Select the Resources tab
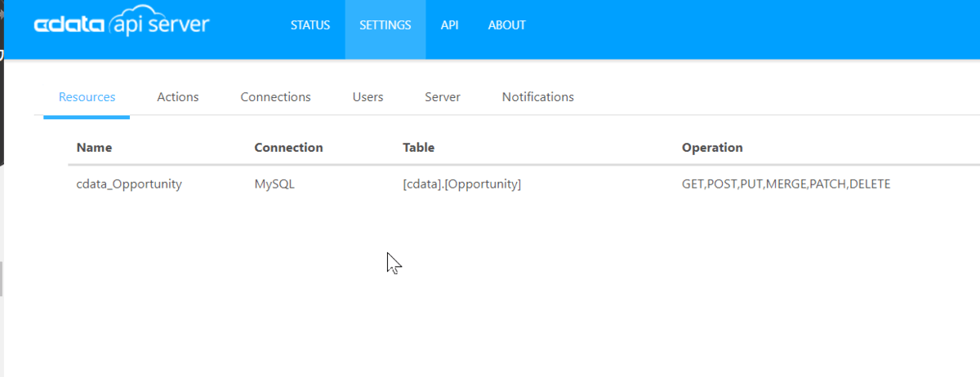The image size is (980, 377). click(x=87, y=97)
